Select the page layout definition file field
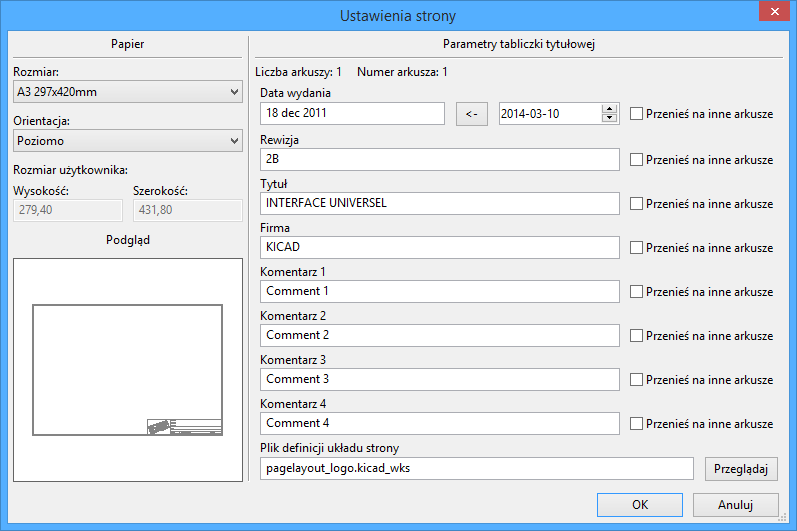Viewport: 797px width, 531px height. coord(476,468)
